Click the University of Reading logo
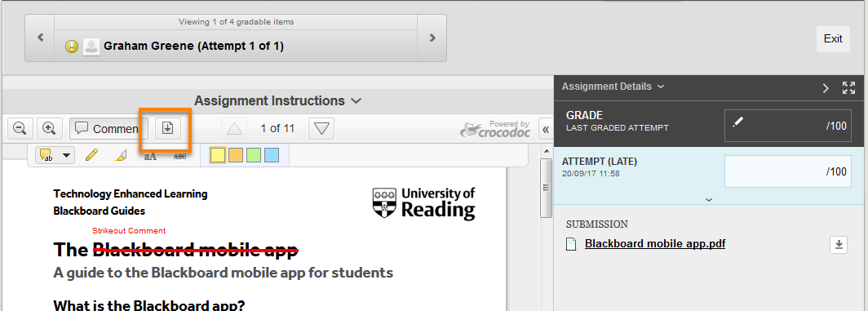Viewport: 868px width, 311px height. 424,203
